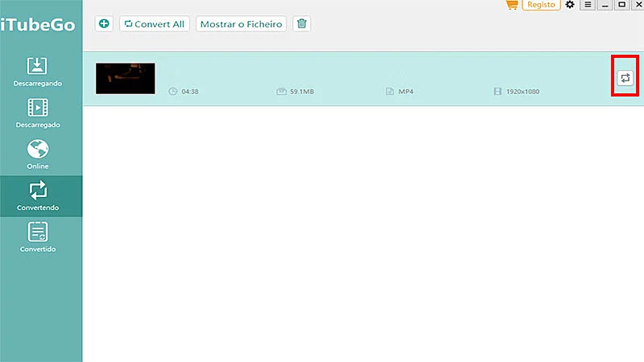Show the Convertido tab
Image resolution: width=644 pixels, height=362 pixels.
click(x=38, y=237)
